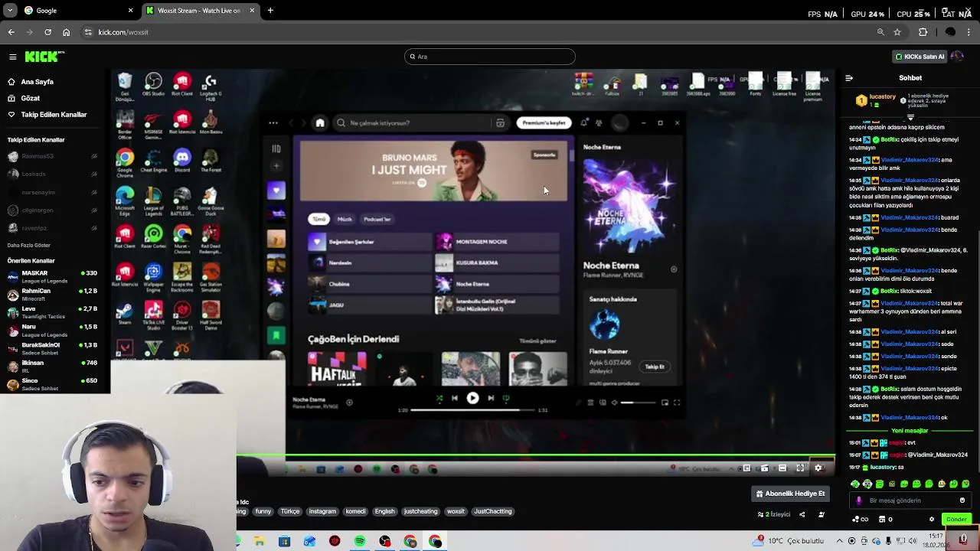This screenshot has height=551, width=980.
Task: Select Tümü filter chip in Spotify
Action: click(318, 220)
